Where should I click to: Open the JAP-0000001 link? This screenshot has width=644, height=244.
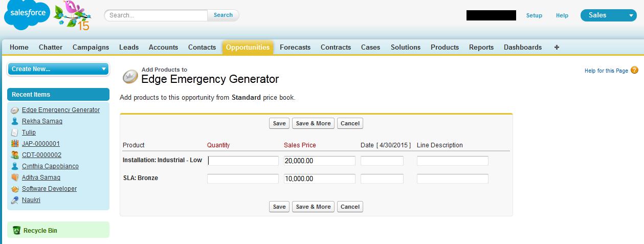pos(41,144)
